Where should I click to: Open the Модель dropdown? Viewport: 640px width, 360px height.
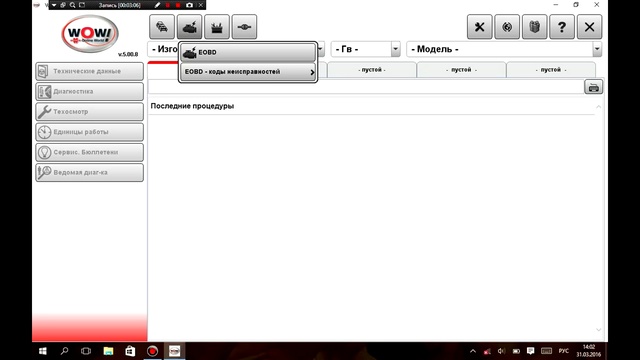pyautogui.click(x=504, y=49)
